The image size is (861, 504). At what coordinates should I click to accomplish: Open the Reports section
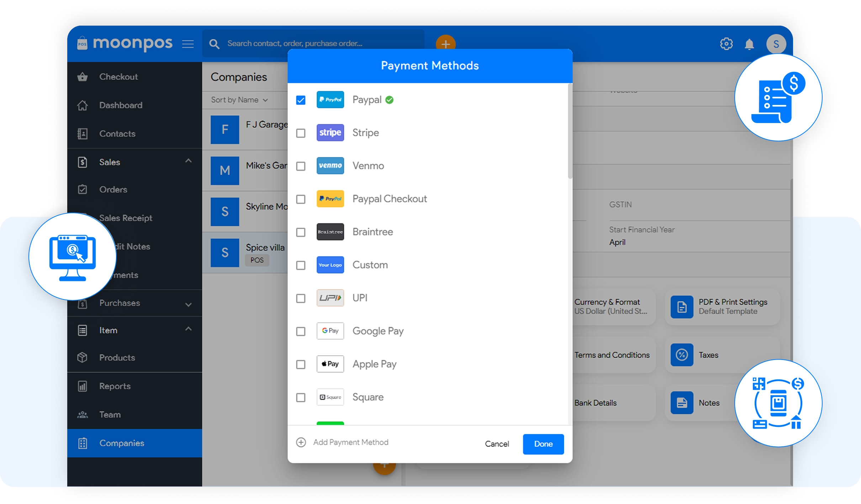coord(115,386)
